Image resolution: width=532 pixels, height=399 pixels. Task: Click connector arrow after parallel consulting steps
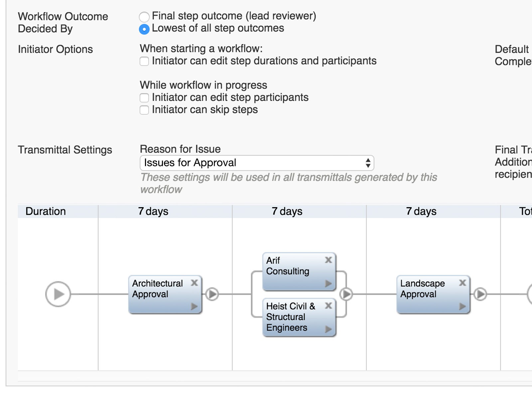pyautogui.click(x=346, y=294)
